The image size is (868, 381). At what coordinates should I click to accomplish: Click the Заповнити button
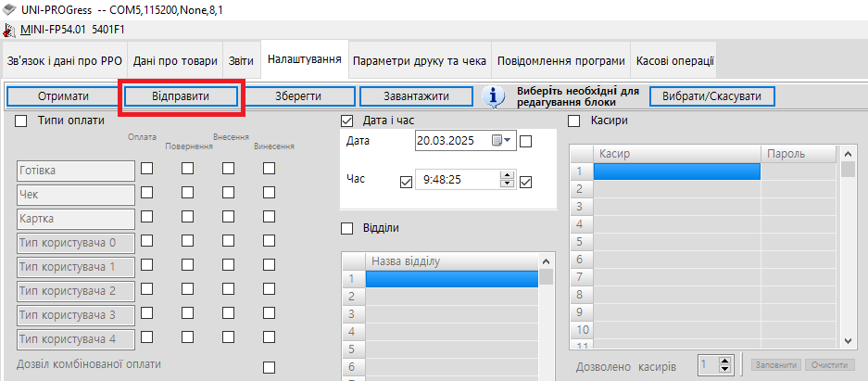[x=776, y=365]
